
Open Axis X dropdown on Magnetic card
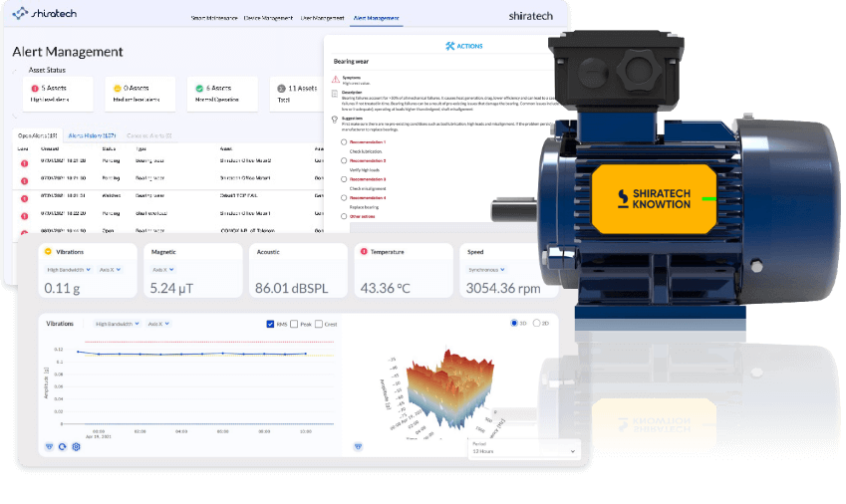(163, 270)
